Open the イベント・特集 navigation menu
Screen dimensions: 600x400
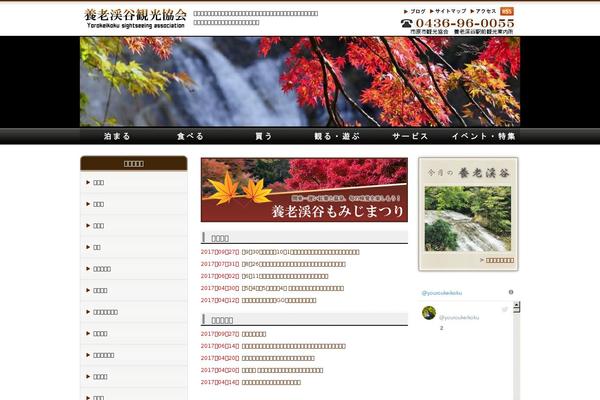483,136
